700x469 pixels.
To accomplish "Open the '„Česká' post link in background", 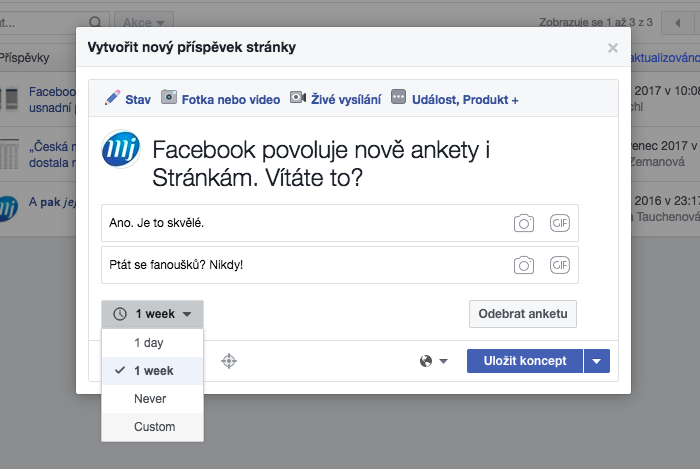I will [52, 154].
